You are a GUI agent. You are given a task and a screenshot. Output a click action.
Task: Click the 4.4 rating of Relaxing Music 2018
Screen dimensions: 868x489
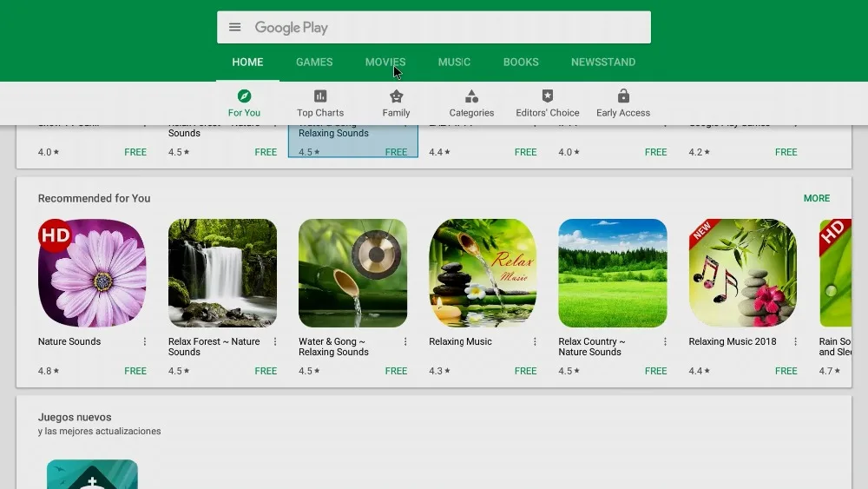click(699, 371)
